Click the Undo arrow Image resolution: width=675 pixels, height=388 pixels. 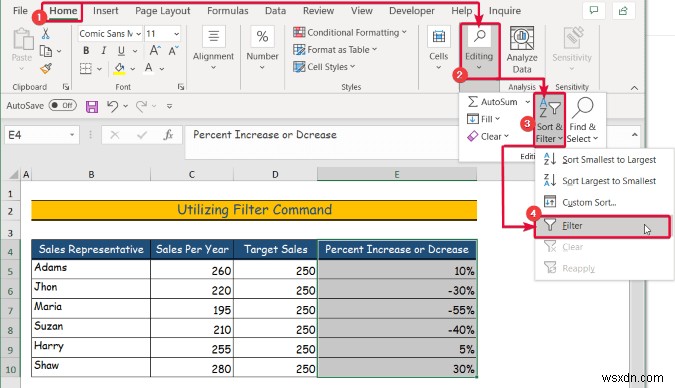click(x=113, y=106)
